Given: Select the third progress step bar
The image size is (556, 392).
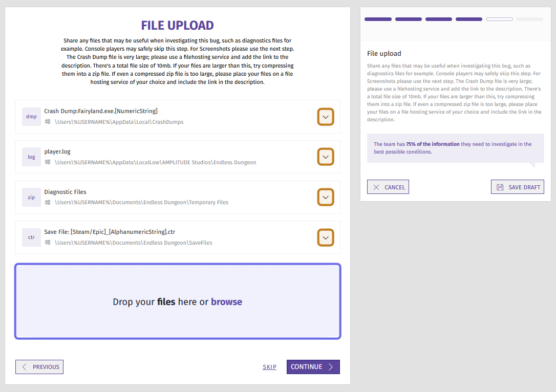Looking at the screenshot, I should (439, 19).
